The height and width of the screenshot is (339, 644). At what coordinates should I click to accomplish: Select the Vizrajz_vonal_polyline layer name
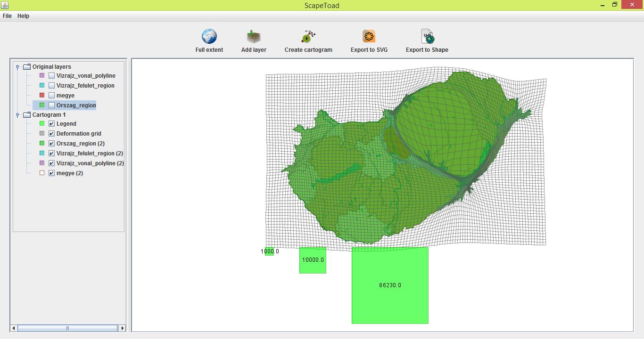(86, 76)
